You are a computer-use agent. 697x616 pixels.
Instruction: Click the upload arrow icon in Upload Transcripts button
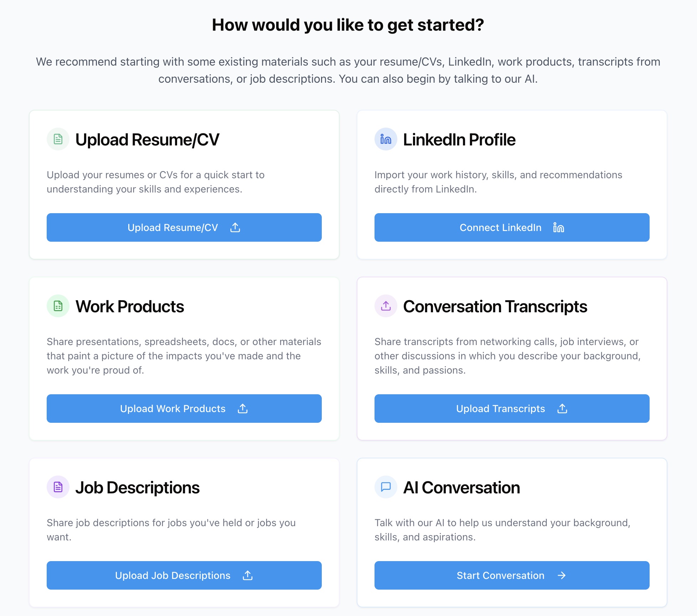562,409
